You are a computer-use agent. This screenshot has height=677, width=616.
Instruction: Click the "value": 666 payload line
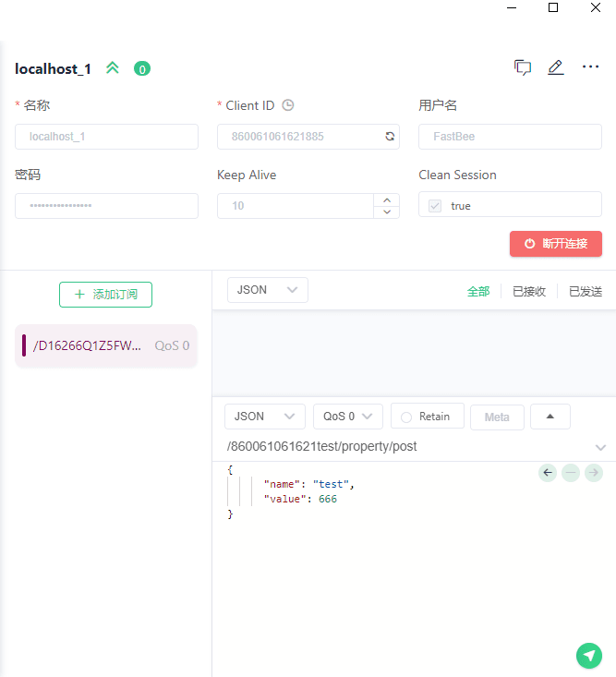coord(300,499)
